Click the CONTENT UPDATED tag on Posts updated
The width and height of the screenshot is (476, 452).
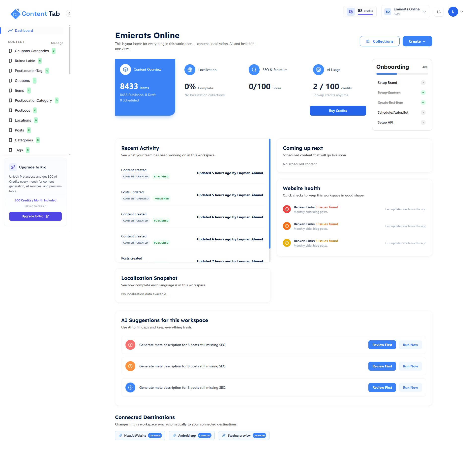pos(136,198)
